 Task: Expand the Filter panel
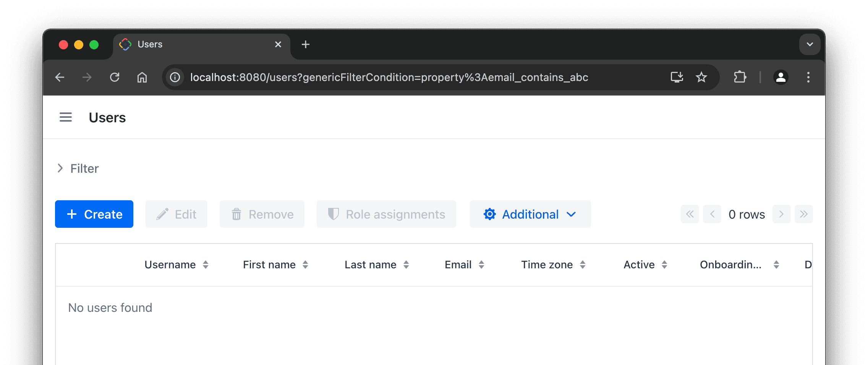[78, 169]
